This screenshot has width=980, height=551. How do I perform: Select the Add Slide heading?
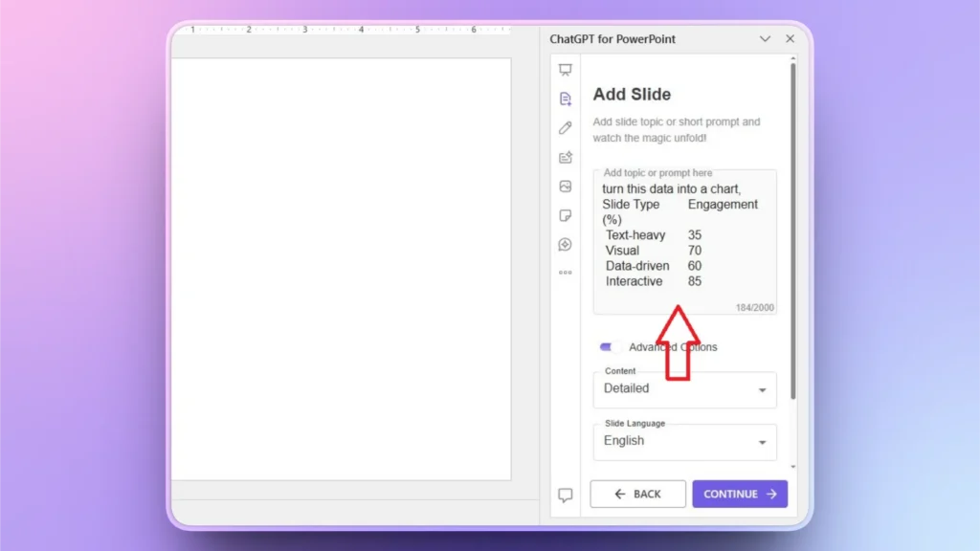pyautogui.click(x=633, y=95)
